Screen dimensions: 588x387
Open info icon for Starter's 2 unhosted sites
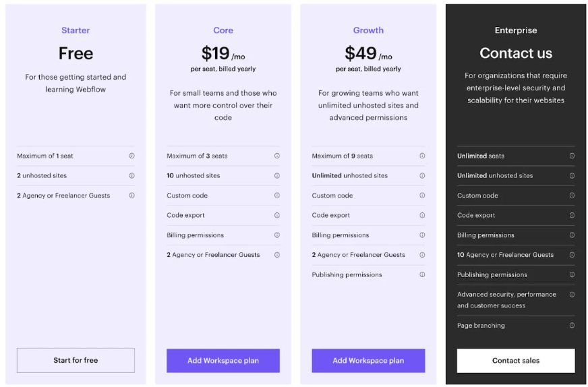tap(131, 175)
